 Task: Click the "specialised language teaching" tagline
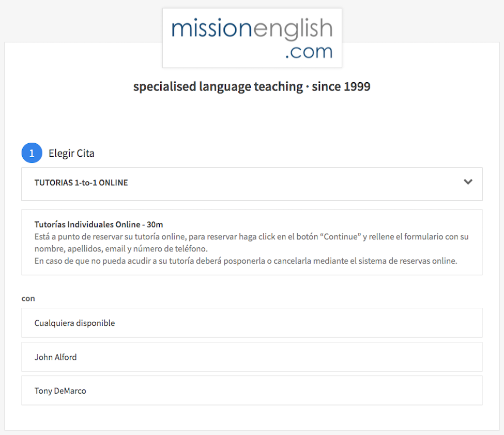tap(218, 86)
